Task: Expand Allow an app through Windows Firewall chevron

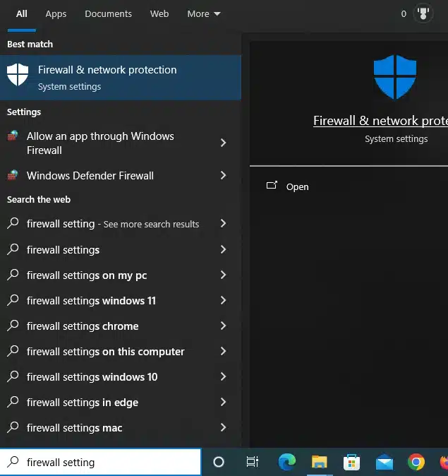Action: (x=223, y=143)
